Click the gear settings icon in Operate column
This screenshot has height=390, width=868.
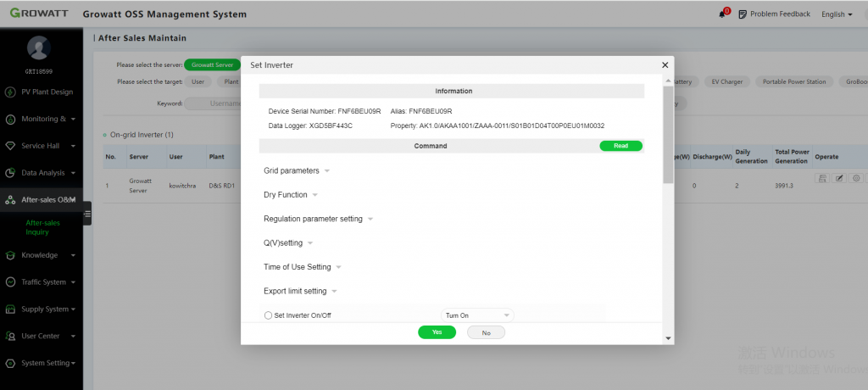pos(856,178)
